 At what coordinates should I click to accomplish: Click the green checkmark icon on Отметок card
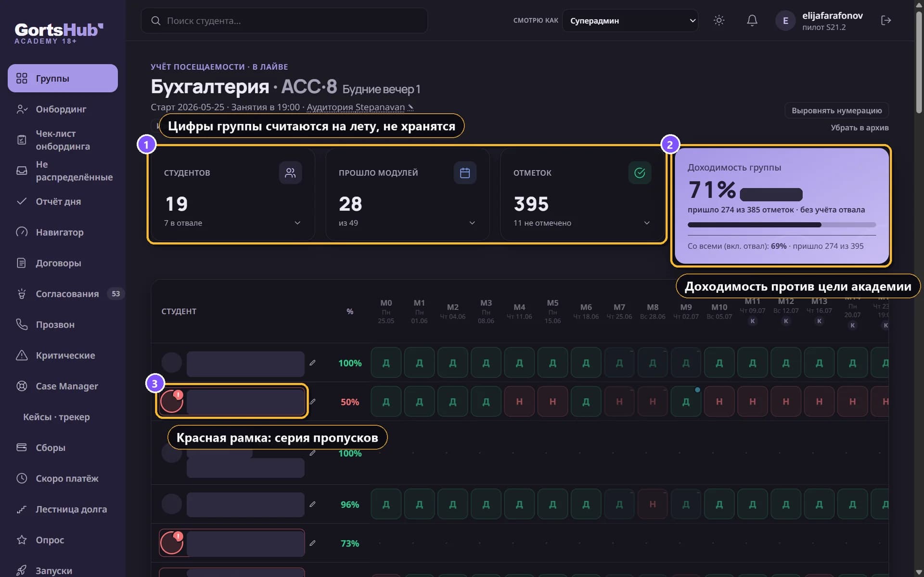tap(640, 173)
